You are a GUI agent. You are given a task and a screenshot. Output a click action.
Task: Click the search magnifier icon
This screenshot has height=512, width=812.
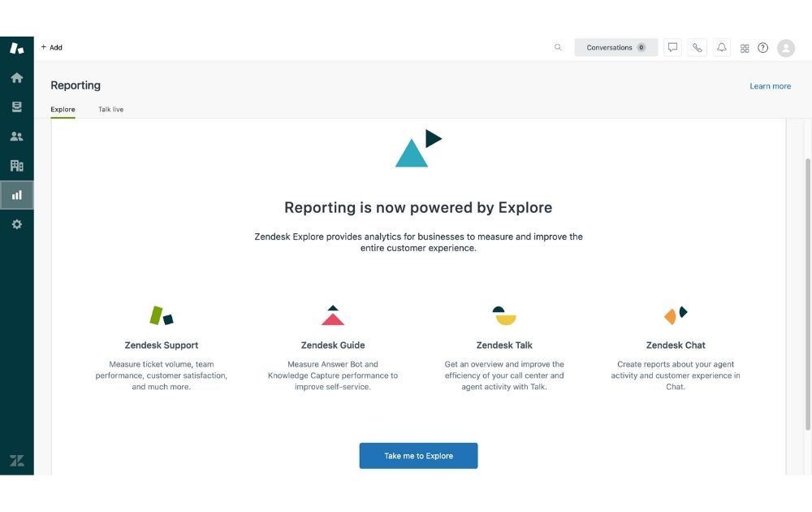tap(558, 47)
